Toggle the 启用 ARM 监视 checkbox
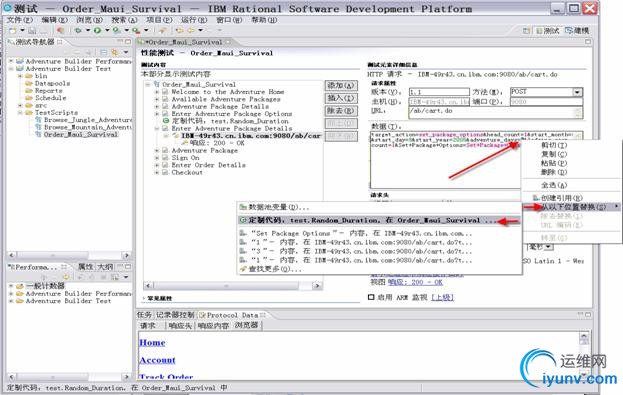This screenshot has width=623, height=395. 371,297
